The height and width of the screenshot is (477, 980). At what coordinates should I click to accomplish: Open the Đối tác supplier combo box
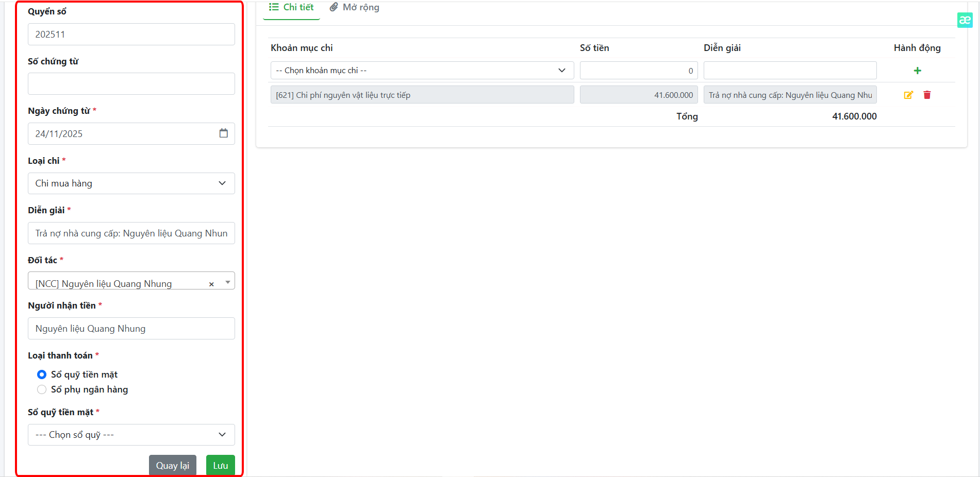tap(119, 283)
